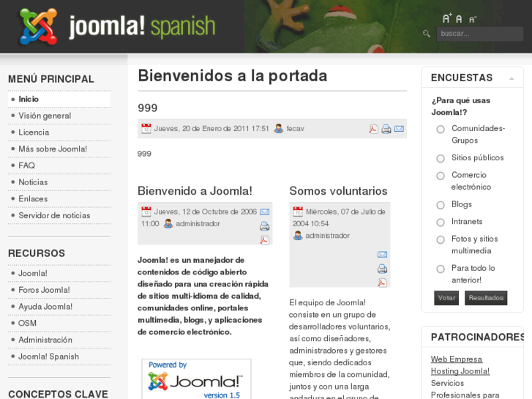Email the Bienvenido a Joomla! article
Viewport: 532px width, 399px height.
tap(265, 212)
